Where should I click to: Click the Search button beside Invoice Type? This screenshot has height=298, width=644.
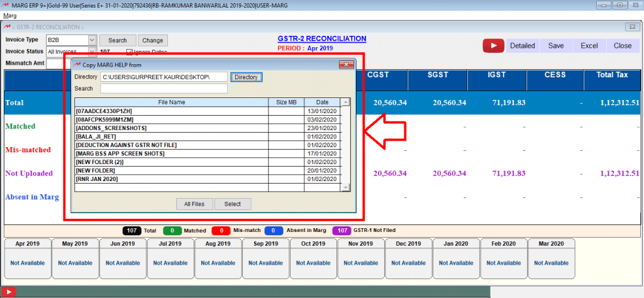tap(118, 40)
